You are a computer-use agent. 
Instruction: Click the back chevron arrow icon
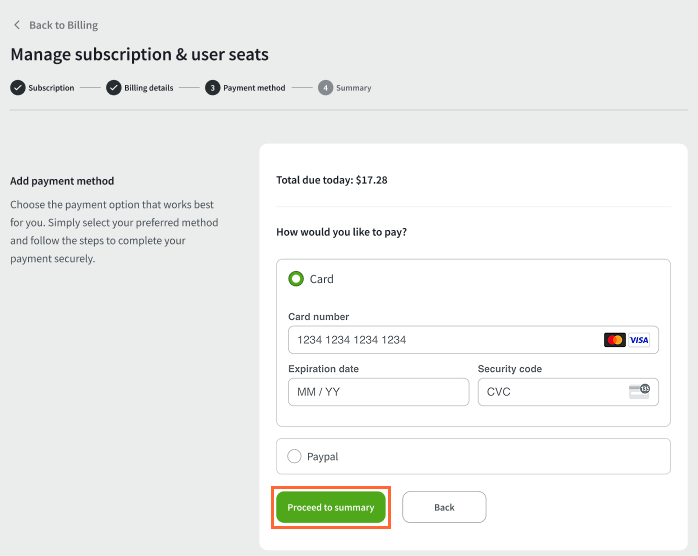pos(17,25)
